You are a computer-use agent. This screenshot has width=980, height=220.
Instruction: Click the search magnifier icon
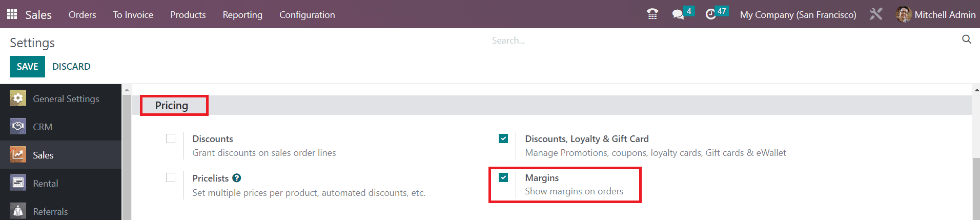coord(967,39)
